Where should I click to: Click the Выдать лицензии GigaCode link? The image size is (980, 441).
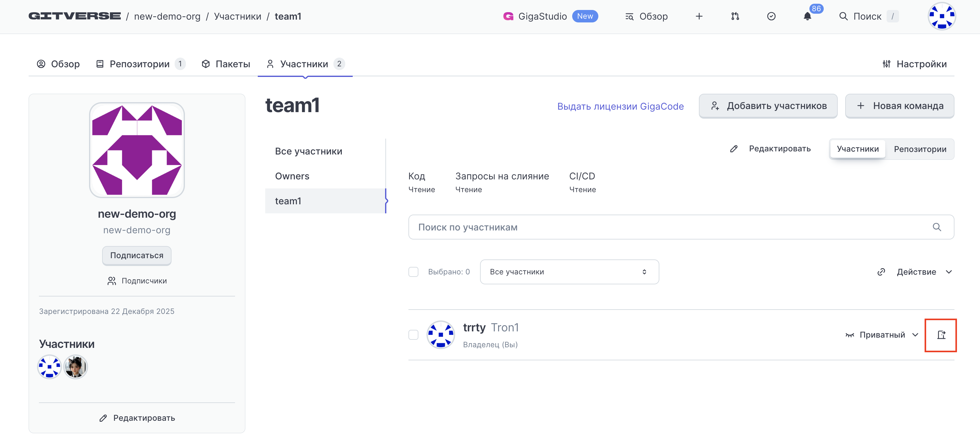click(x=620, y=106)
